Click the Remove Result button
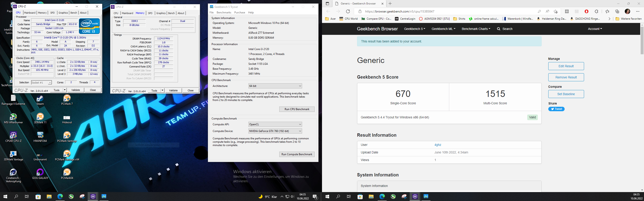The image size is (644, 201). point(566,77)
